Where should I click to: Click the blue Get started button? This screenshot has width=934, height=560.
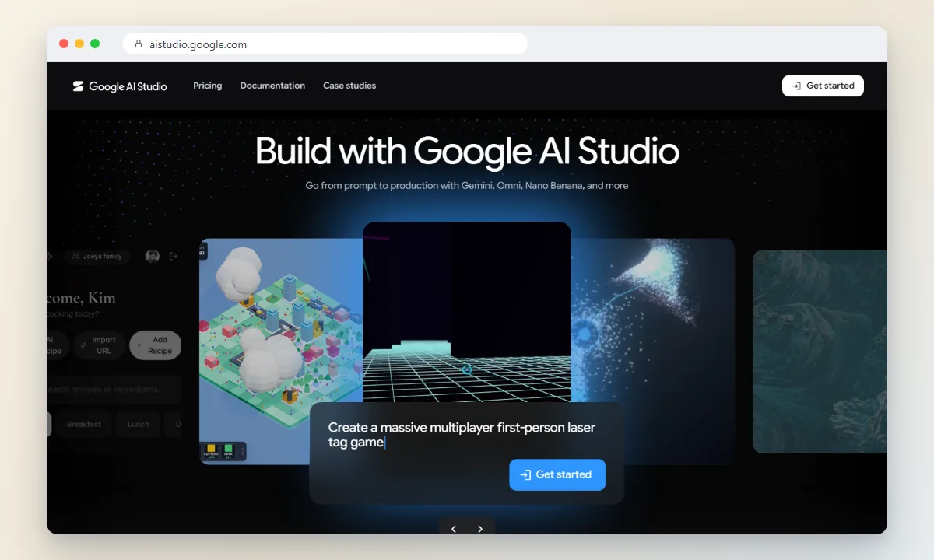click(557, 474)
